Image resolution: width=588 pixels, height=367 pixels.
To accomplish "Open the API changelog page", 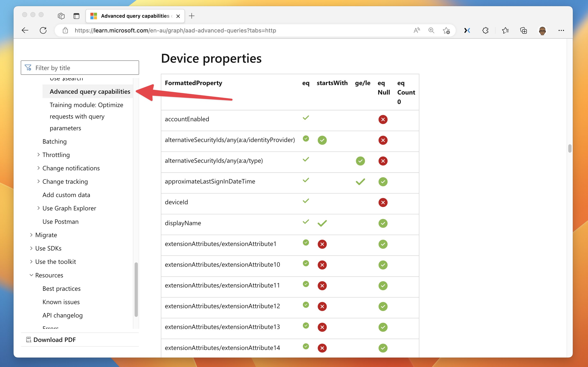I will (x=62, y=315).
